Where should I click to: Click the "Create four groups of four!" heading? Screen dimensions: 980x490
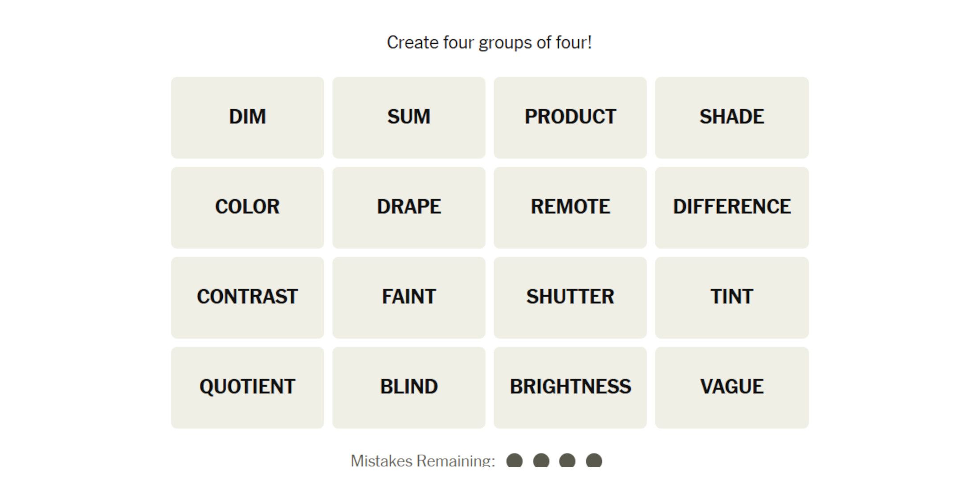tap(489, 43)
